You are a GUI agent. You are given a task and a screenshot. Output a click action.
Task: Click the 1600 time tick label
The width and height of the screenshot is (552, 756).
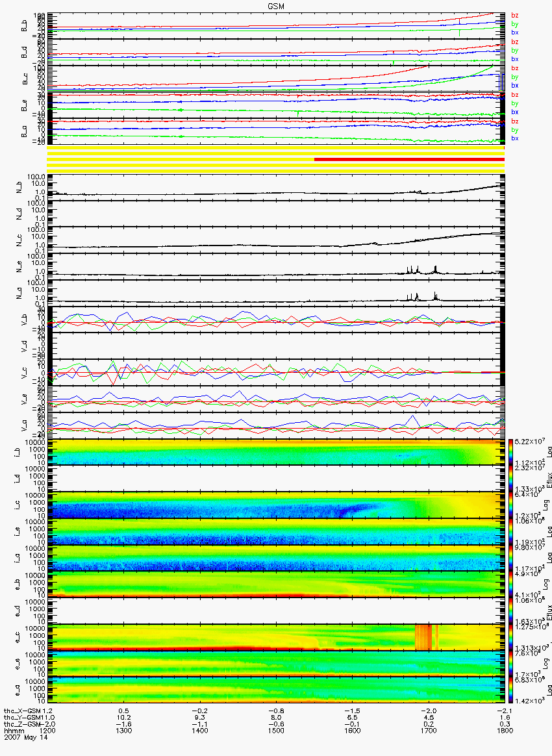coord(352,731)
